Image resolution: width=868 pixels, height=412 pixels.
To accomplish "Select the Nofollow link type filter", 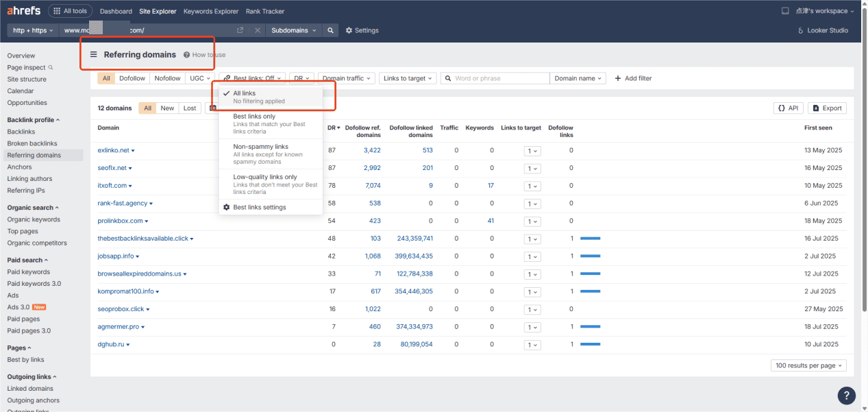I will 167,78.
